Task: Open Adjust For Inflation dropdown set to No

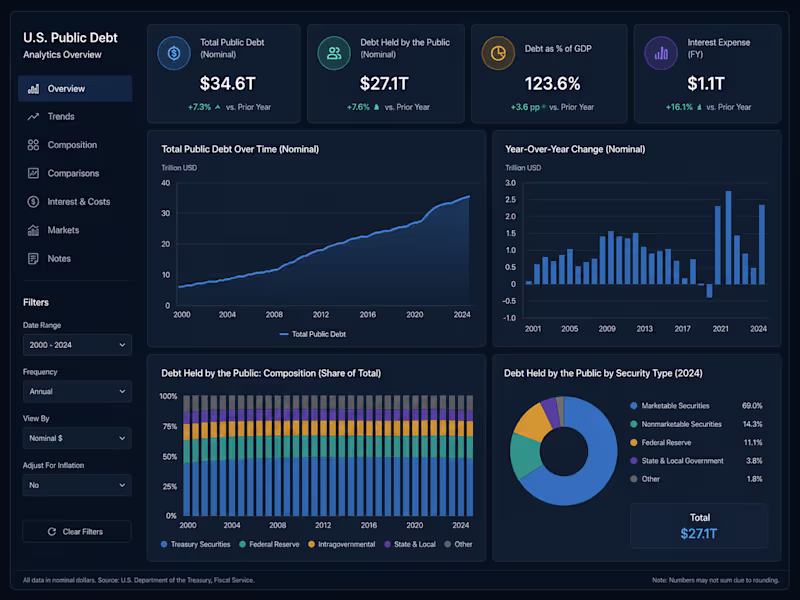Action: [77, 485]
